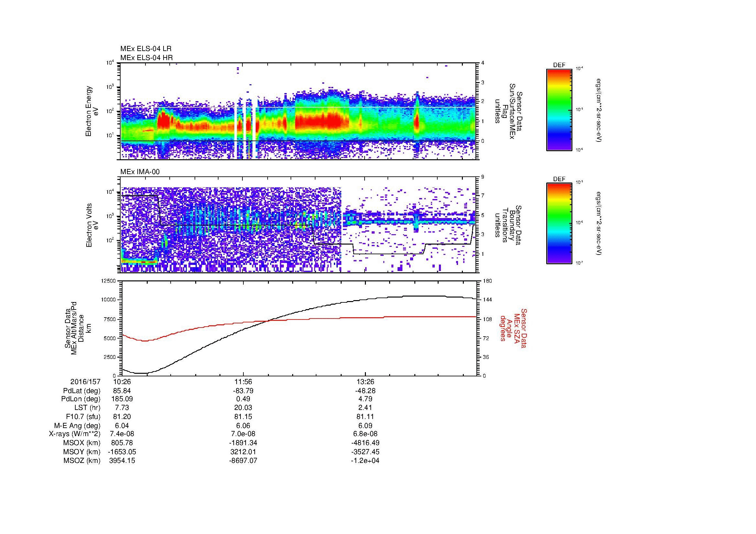Click the X-rays value 6.8e-08
756x534 pixels.
[x=365, y=434]
